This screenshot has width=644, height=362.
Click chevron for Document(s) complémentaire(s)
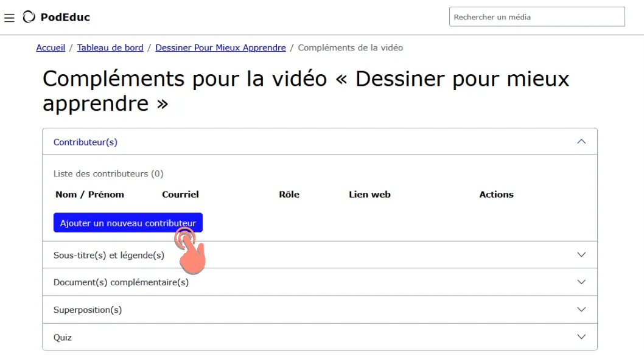581,282
